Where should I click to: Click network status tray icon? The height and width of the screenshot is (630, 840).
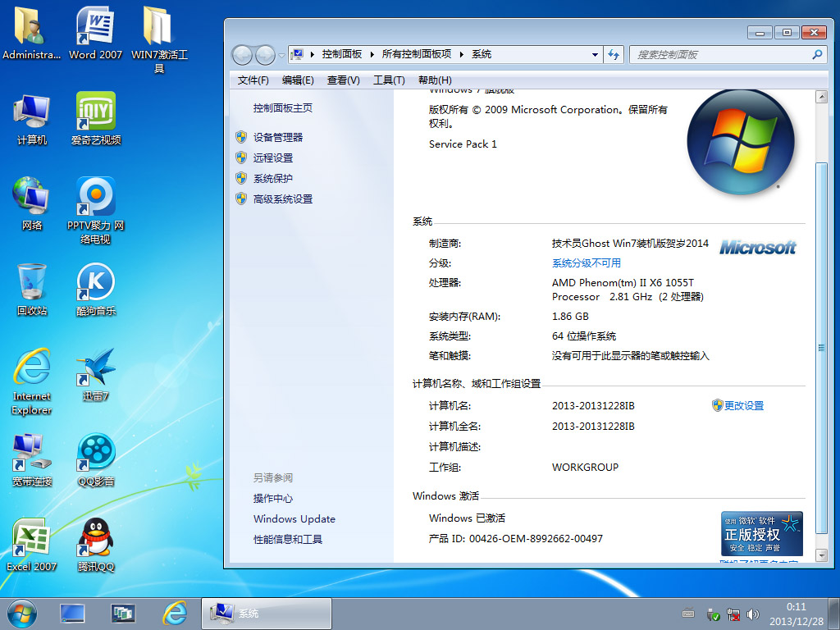pos(733,614)
